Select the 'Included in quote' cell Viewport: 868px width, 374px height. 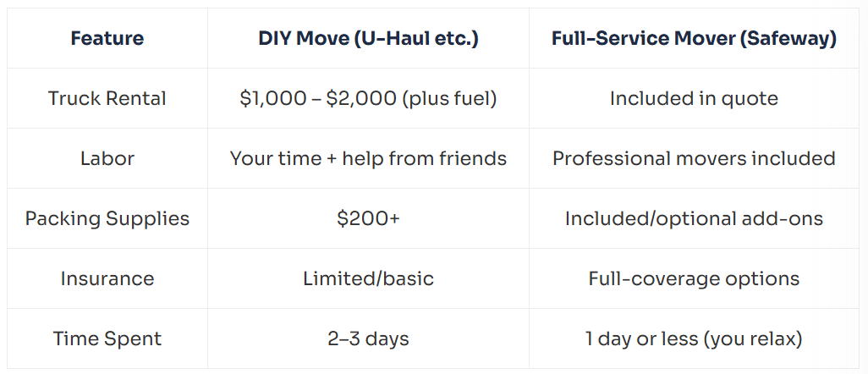[694, 98]
